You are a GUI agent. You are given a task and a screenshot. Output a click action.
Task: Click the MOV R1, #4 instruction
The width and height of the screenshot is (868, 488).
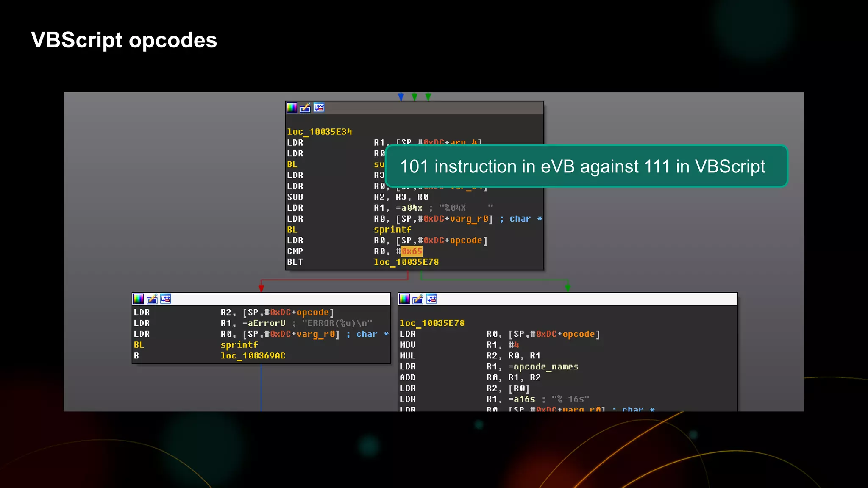459,345
